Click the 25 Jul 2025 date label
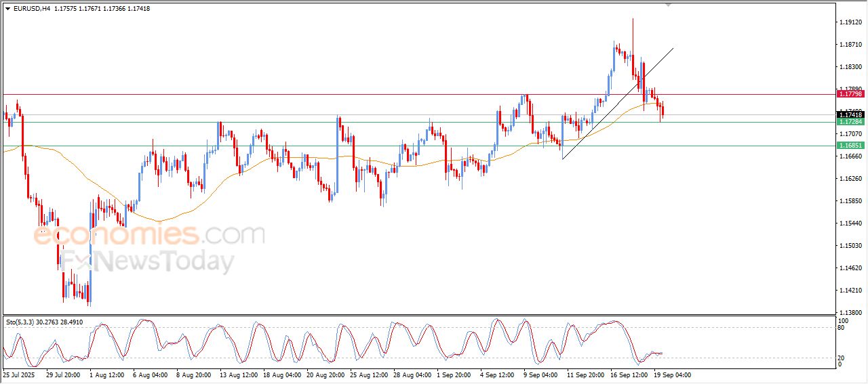 pos(19,374)
